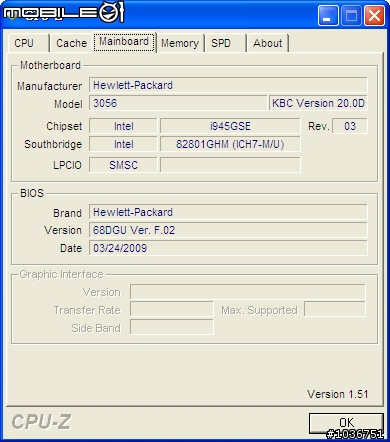Click the BIOS Date label
Screen dimensions: 390x442
click(71, 248)
